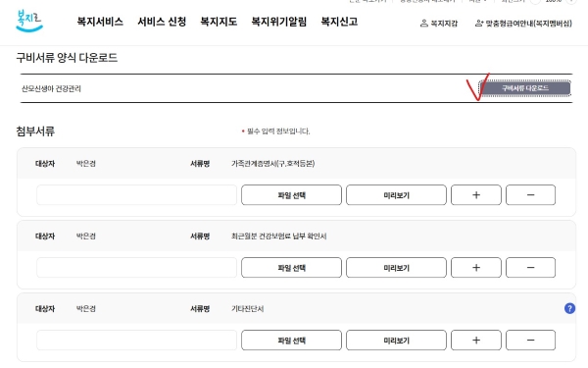Select the 기타진단서 document name
The image size is (588, 368).
coord(248,309)
